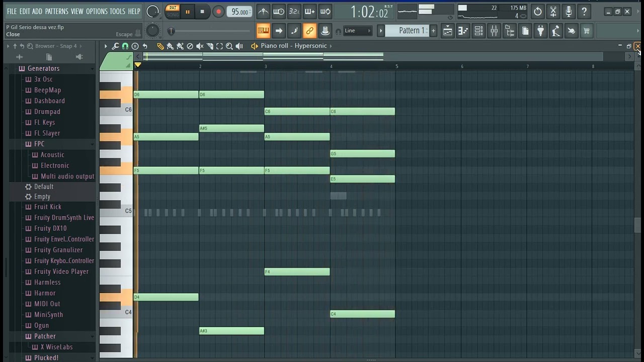Viewport: 644px width, 362px height.
Task: Select the MiniSynth generator
Action: 48,315
